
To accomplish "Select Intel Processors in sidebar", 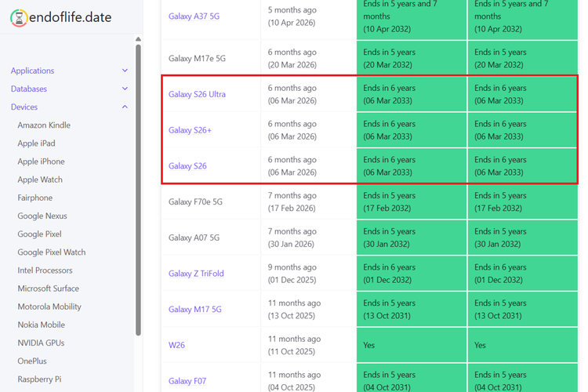I will point(45,270).
